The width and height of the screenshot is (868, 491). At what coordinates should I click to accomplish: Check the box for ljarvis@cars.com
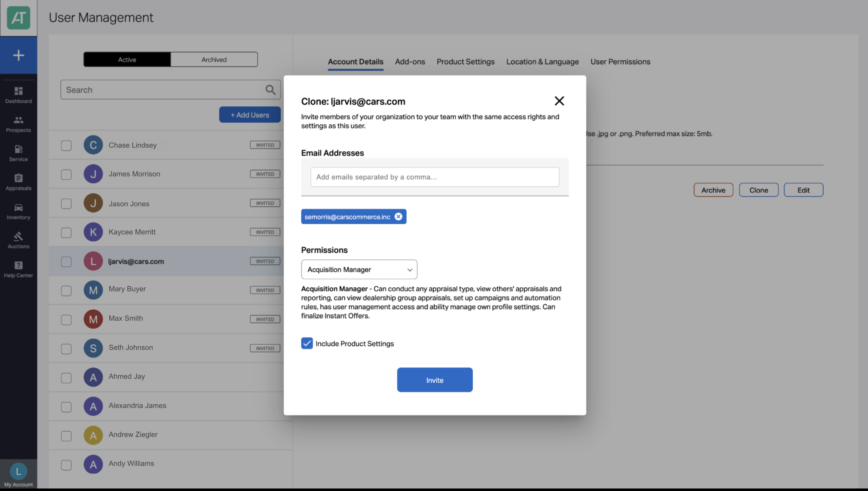coord(66,262)
